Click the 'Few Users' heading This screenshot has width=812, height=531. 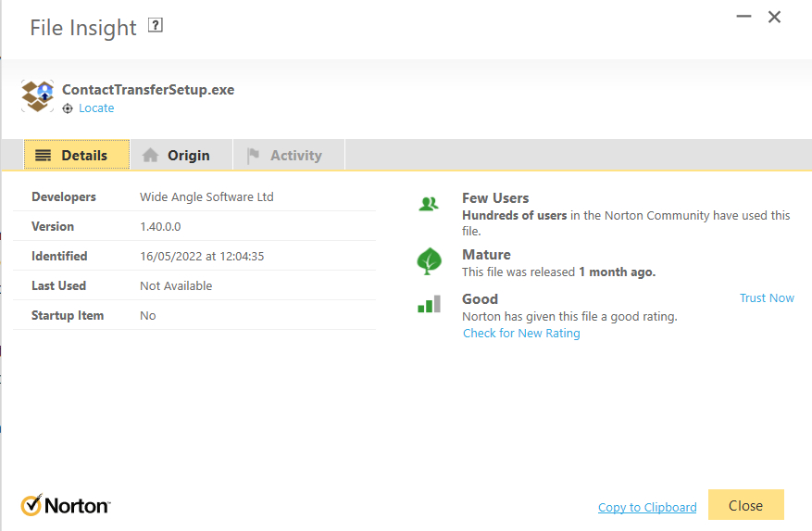click(495, 198)
